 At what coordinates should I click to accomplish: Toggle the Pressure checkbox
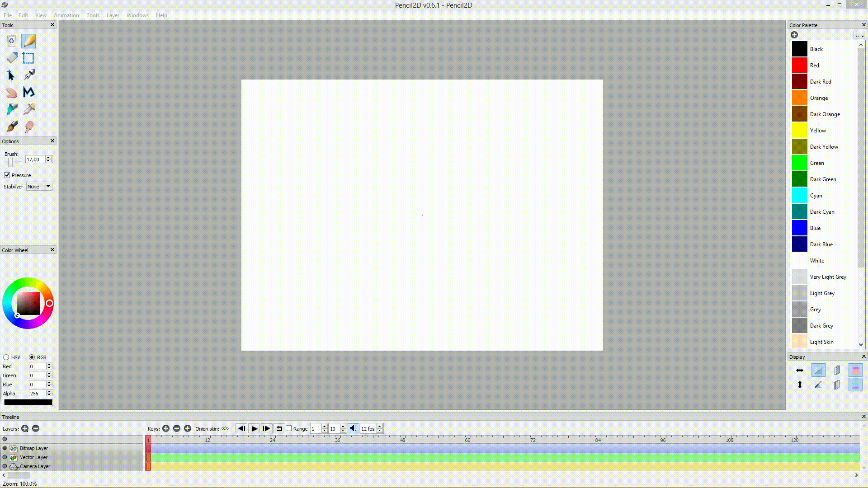tap(7, 175)
